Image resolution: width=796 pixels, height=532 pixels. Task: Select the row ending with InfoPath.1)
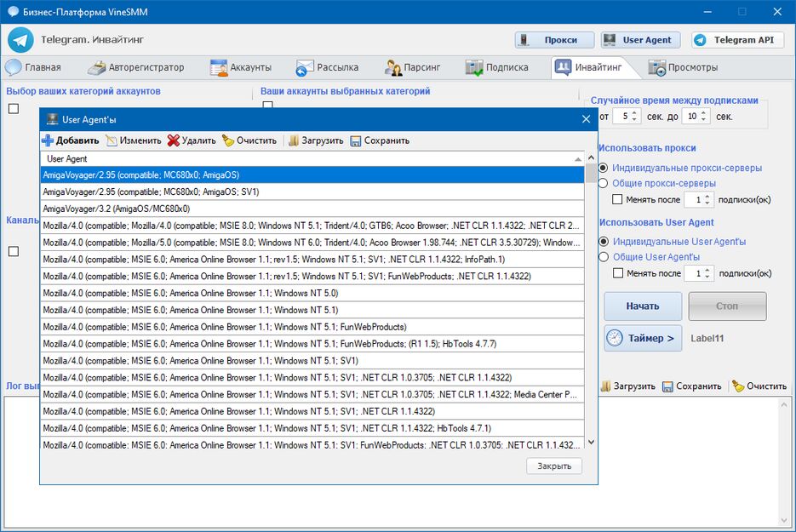point(312,260)
